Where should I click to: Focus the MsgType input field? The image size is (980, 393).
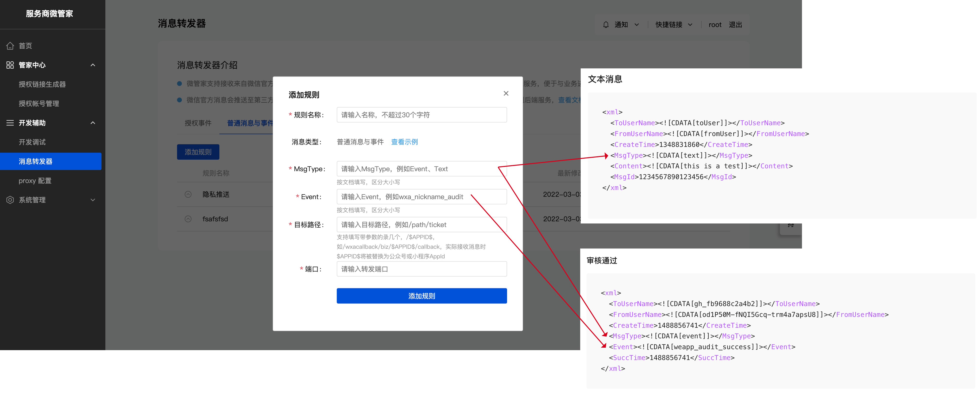click(x=421, y=169)
